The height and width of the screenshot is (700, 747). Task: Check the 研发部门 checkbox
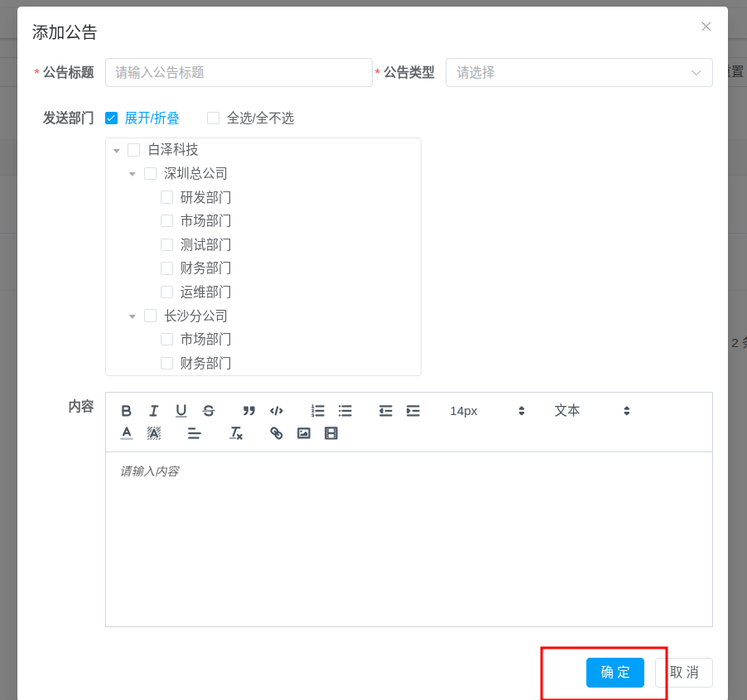pyautogui.click(x=166, y=197)
